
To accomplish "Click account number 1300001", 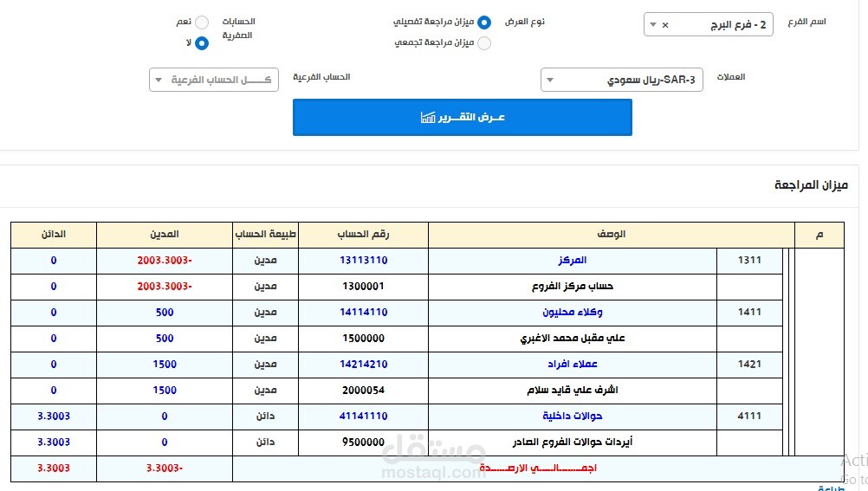I will point(363,286).
